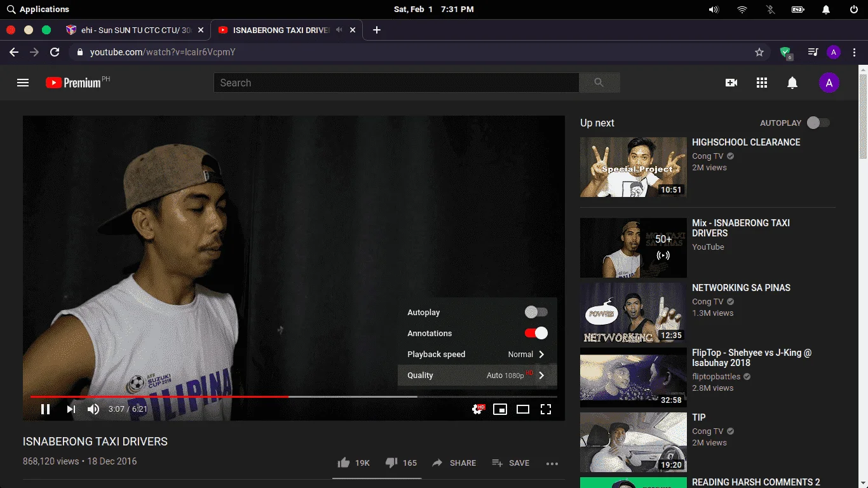The height and width of the screenshot is (488, 868).
Task: Open the system tray notification bell
Action: [x=826, y=10]
